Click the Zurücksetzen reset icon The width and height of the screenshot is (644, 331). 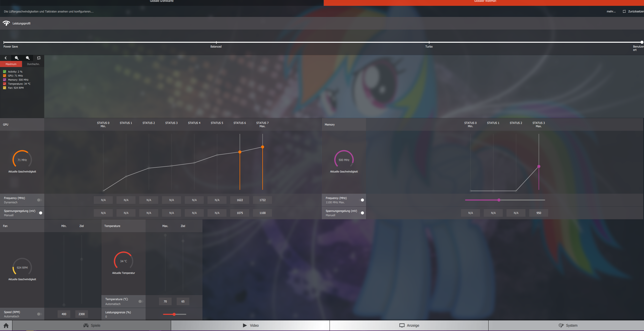pos(624,11)
